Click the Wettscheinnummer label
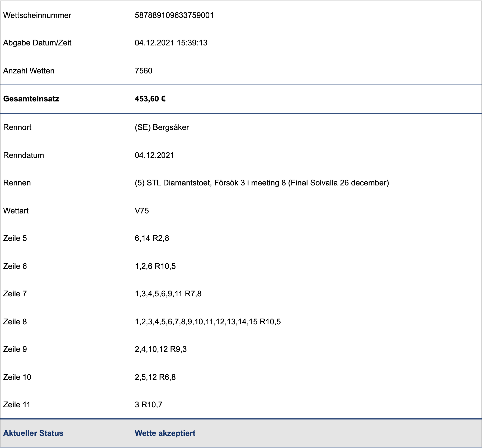482x448 pixels. pos(37,15)
